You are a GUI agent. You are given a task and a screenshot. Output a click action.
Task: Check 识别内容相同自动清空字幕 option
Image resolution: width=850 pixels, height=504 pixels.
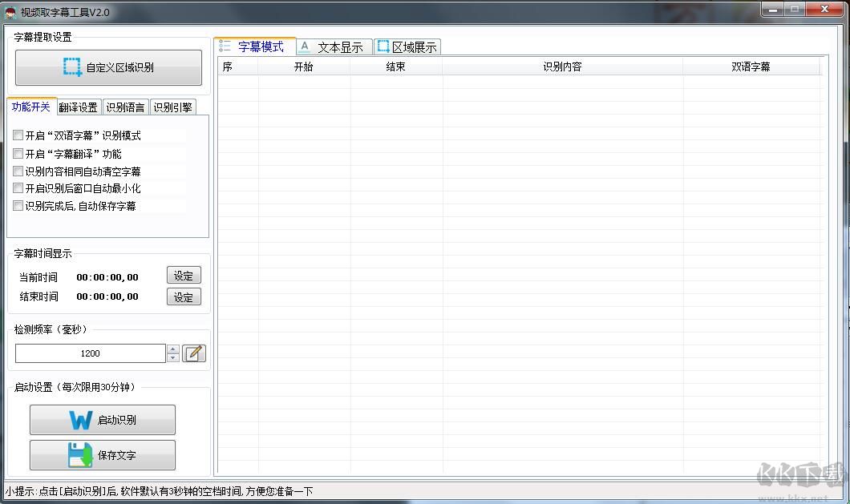click(18, 171)
